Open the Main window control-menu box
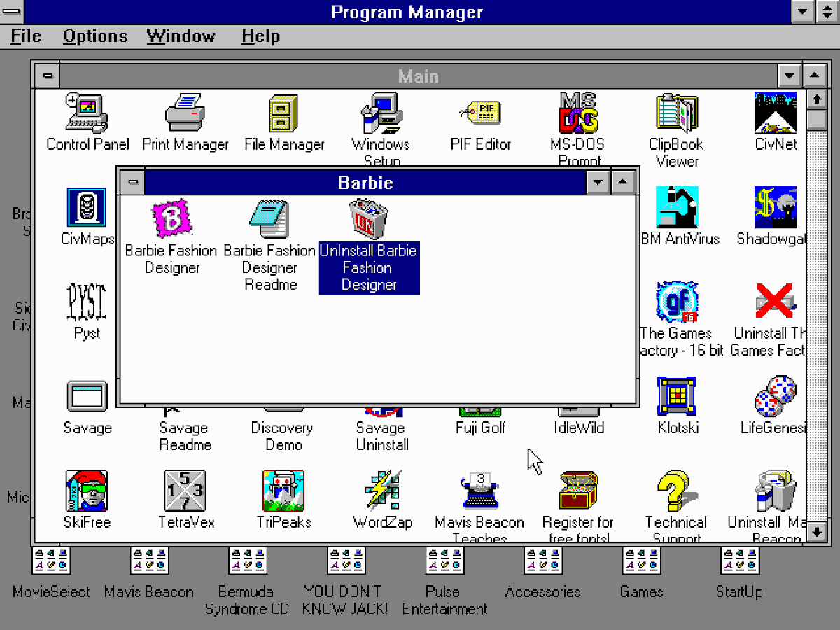 coord(47,76)
